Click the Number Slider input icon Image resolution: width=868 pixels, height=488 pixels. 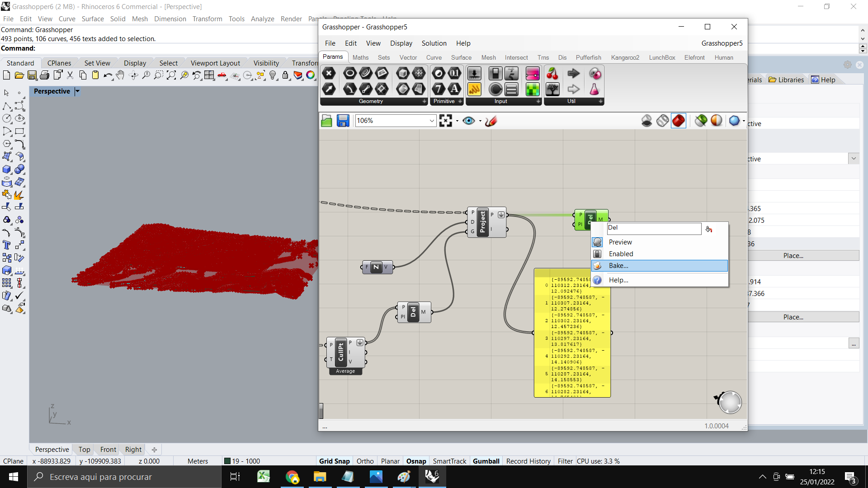[x=474, y=74]
